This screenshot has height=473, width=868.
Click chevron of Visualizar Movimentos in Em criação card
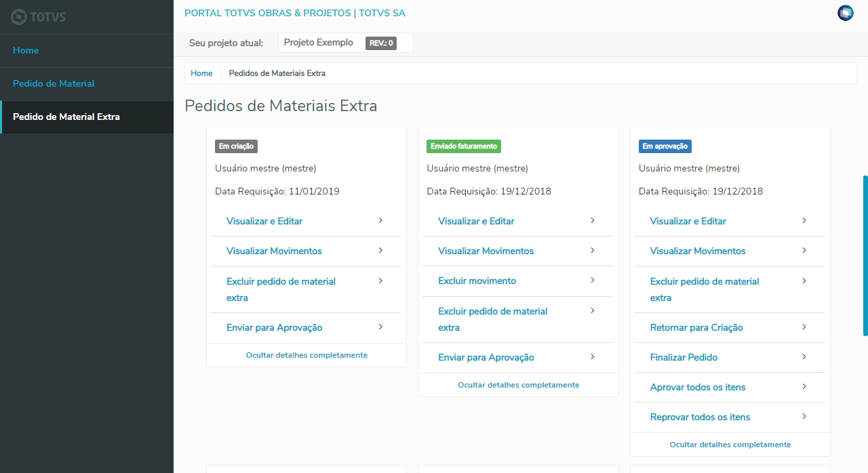pos(380,251)
